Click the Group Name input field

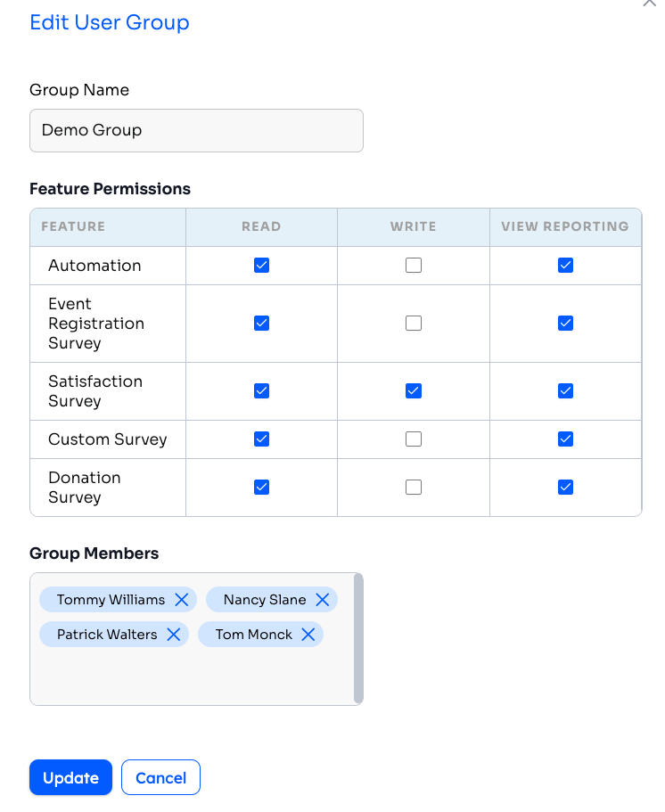point(196,131)
